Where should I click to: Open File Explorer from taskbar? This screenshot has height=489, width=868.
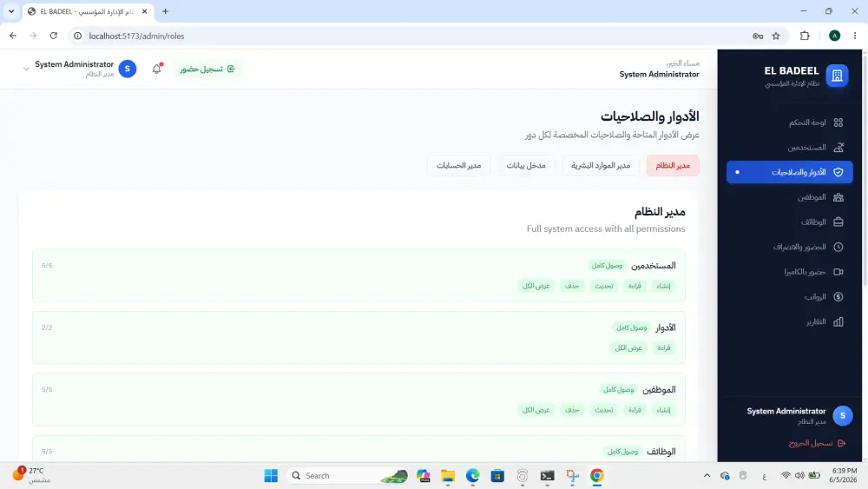(x=447, y=476)
